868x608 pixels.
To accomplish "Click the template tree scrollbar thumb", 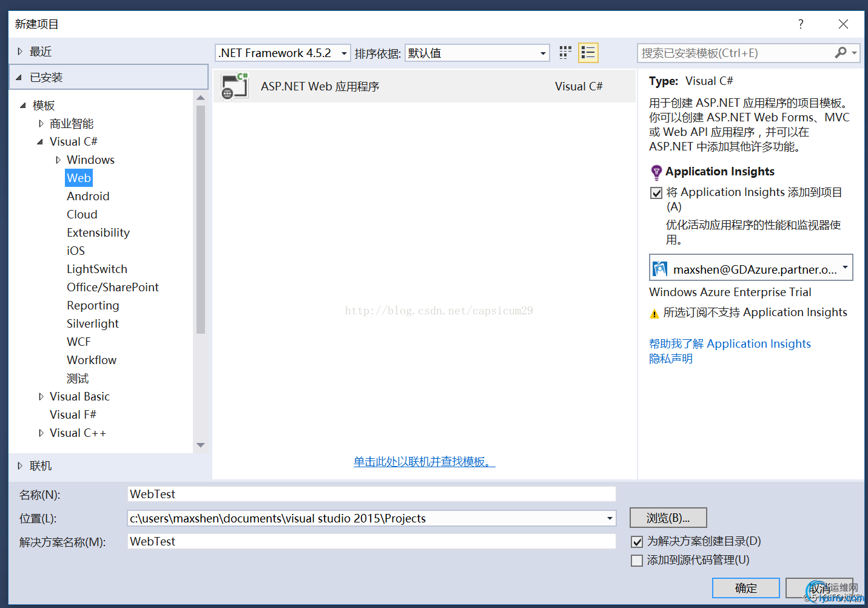I will (201, 220).
